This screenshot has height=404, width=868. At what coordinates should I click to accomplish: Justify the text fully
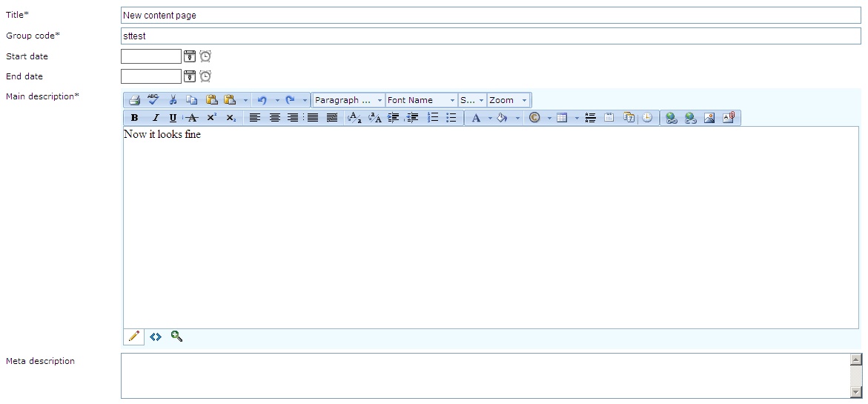(x=313, y=117)
